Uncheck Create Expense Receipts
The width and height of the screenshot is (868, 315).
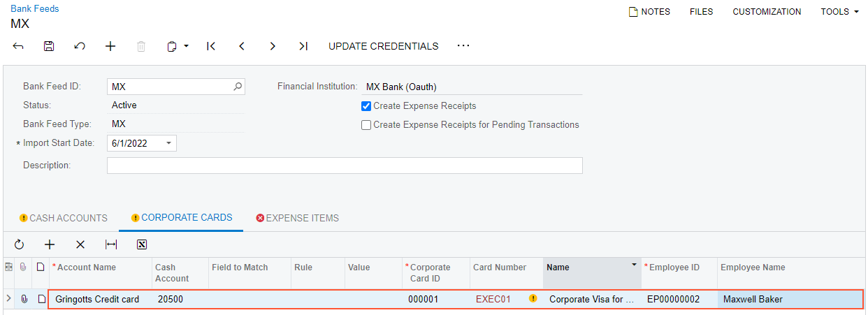point(366,106)
